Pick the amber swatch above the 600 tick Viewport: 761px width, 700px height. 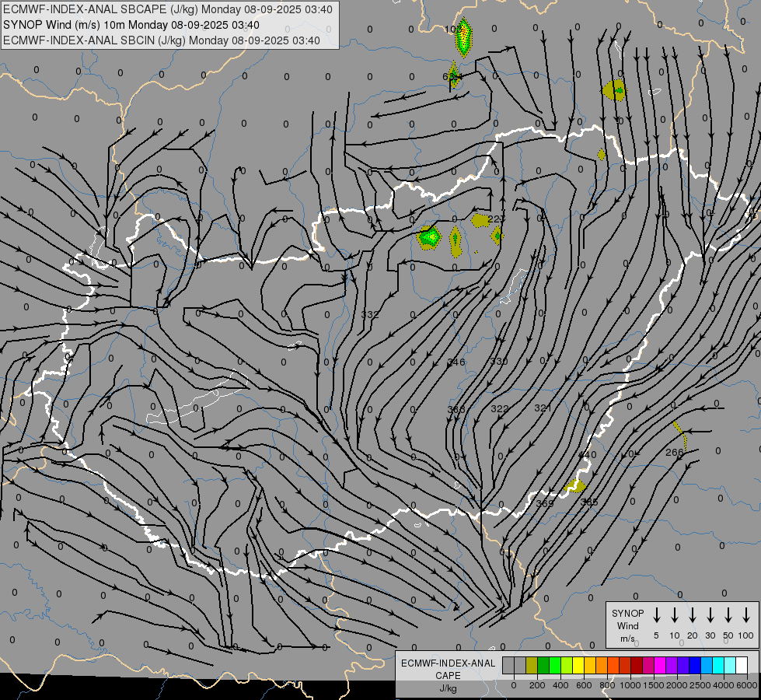pos(590,665)
